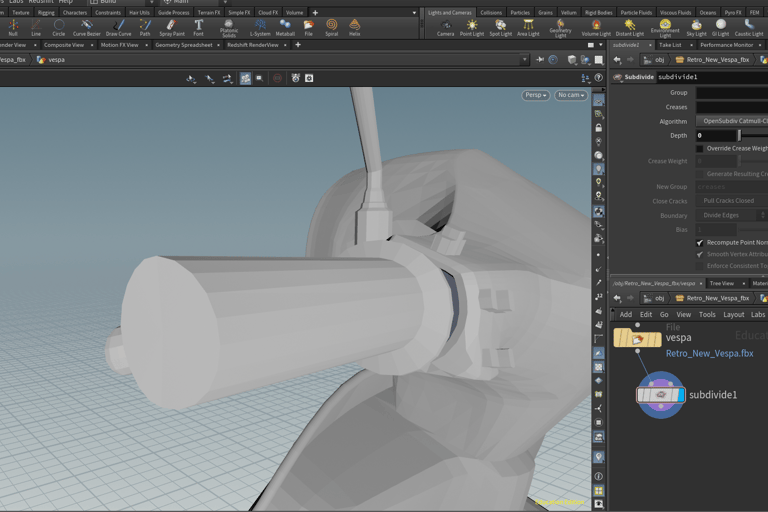Select the subdivide1 node
This screenshot has height=512, width=768.
661,395
